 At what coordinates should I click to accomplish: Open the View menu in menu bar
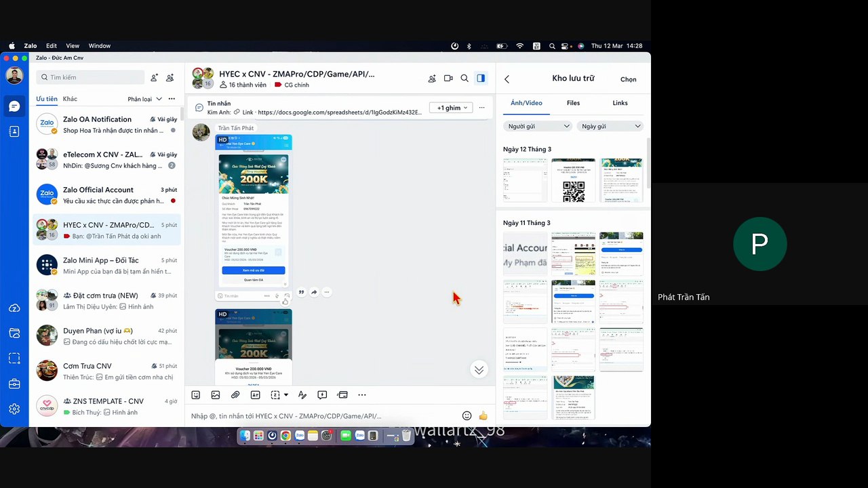coord(73,46)
